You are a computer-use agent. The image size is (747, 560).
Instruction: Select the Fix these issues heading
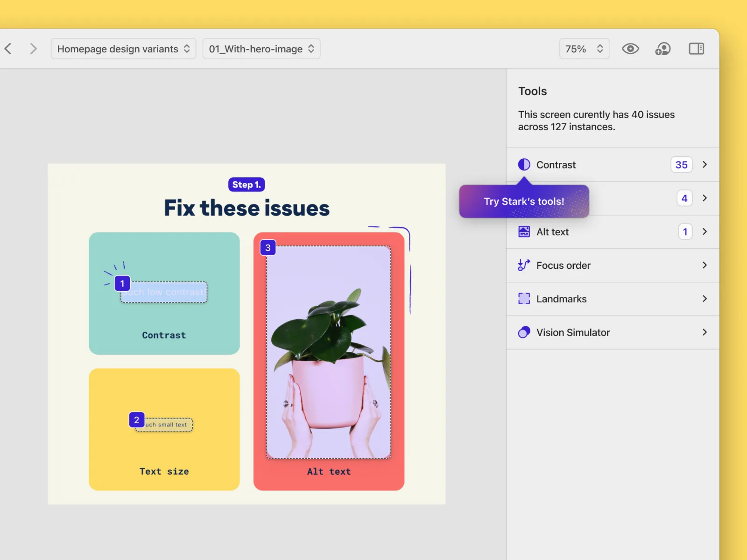[x=247, y=208]
